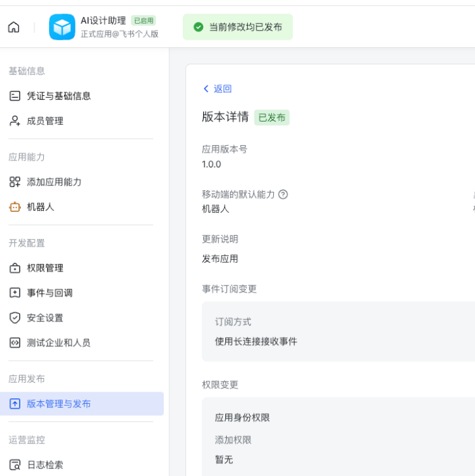This screenshot has width=475, height=476.
Task: Click the 版本管理与发布 upload icon
Action: pyautogui.click(x=15, y=404)
